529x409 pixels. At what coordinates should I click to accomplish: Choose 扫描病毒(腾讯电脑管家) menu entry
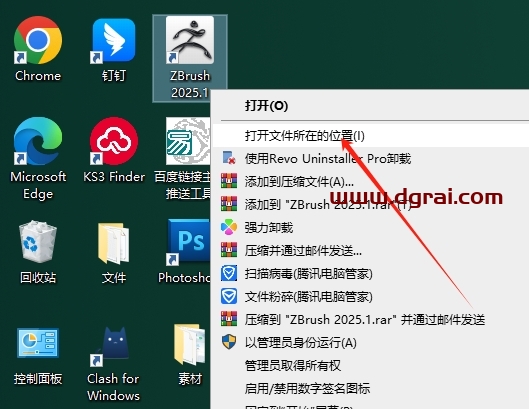tap(371, 273)
